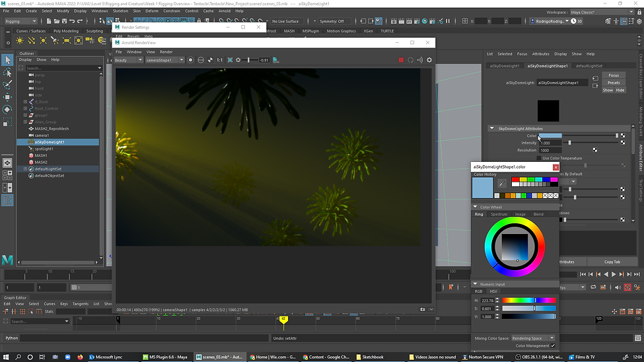
Task: Toggle auto keyframe button
Action: pos(627,287)
